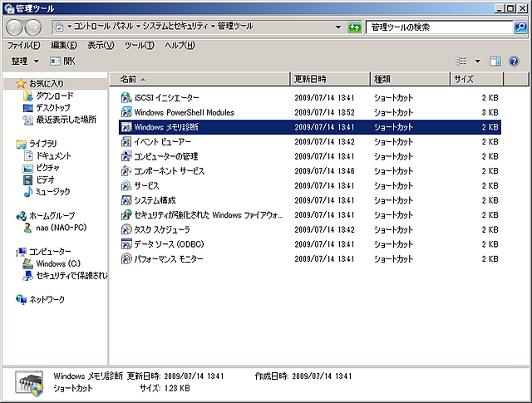Open the 整理 dropdown menu
This screenshot has width=532, height=403.
pyautogui.click(x=26, y=61)
